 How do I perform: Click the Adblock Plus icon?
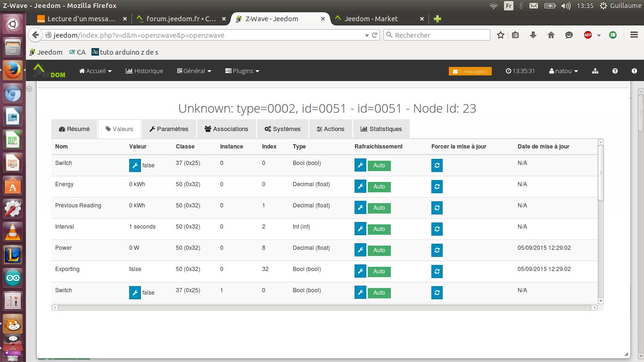[588, 35]
